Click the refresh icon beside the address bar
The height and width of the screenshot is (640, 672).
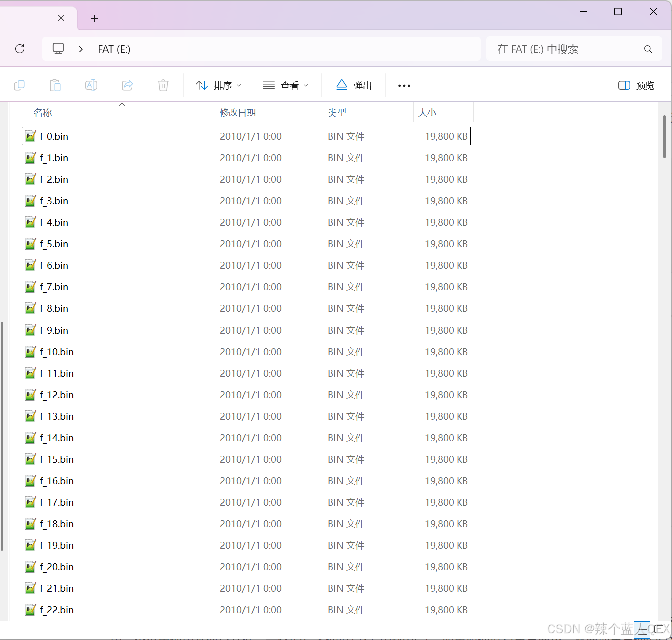coord(20,49)
